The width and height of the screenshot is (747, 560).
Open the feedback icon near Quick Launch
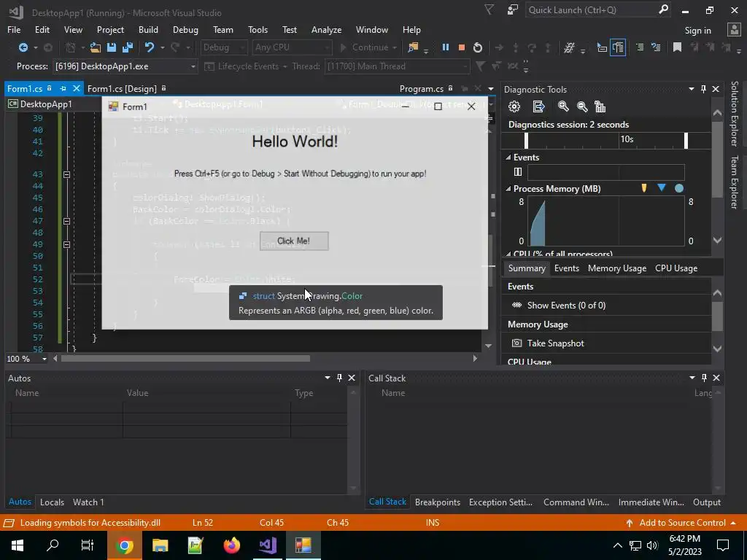(x=513, y=9)
